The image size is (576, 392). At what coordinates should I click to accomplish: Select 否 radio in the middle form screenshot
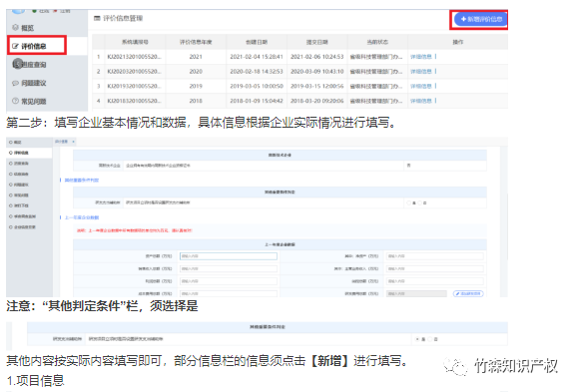[420, 202]
